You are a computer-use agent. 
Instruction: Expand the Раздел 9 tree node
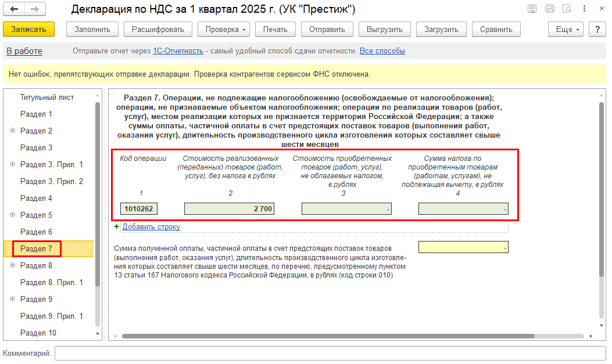[x=12, y=299]
